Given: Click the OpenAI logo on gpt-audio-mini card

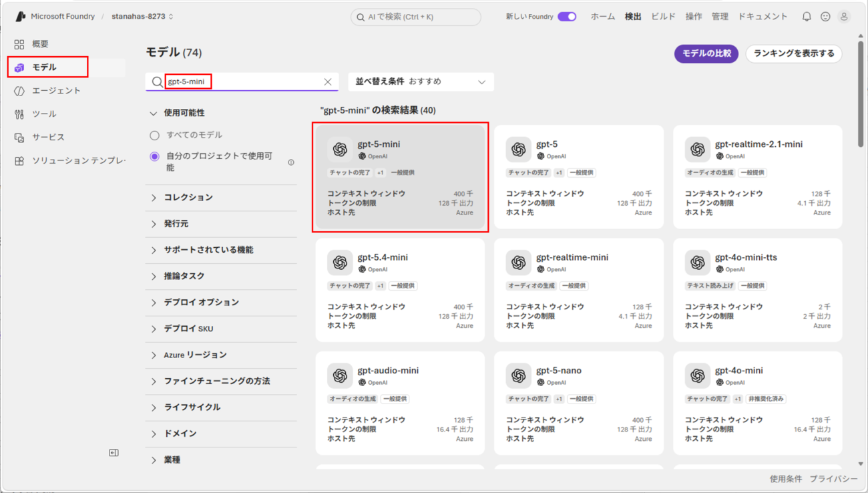Looking at the screenshot, I should (340, 376).
